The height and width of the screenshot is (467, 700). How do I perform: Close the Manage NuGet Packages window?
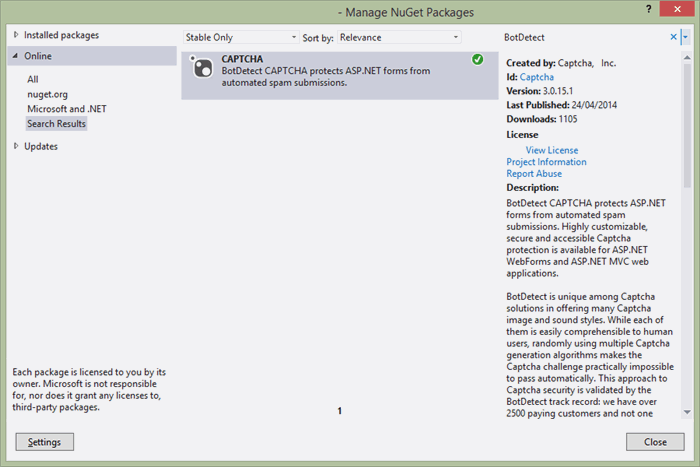(677, 9)
